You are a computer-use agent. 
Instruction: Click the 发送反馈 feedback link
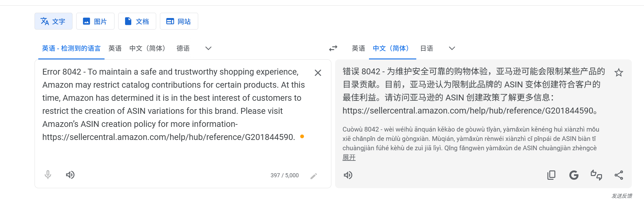(x=622, y=196)
